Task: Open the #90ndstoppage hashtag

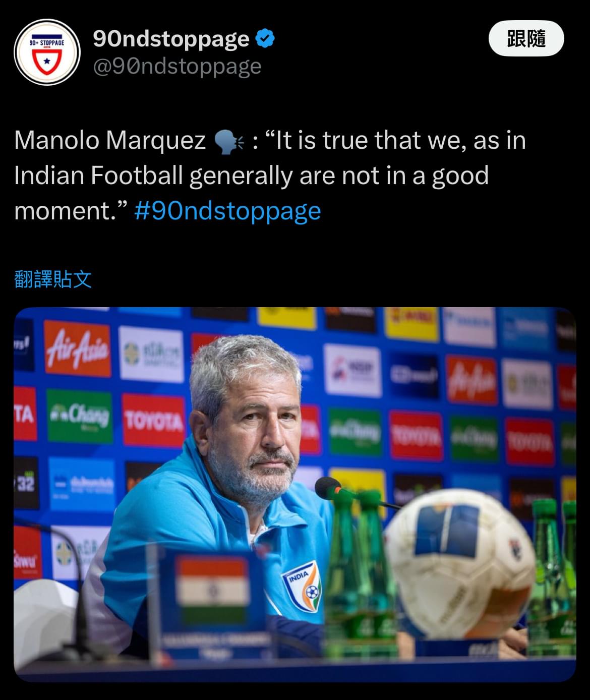Action: coord(227,210)
